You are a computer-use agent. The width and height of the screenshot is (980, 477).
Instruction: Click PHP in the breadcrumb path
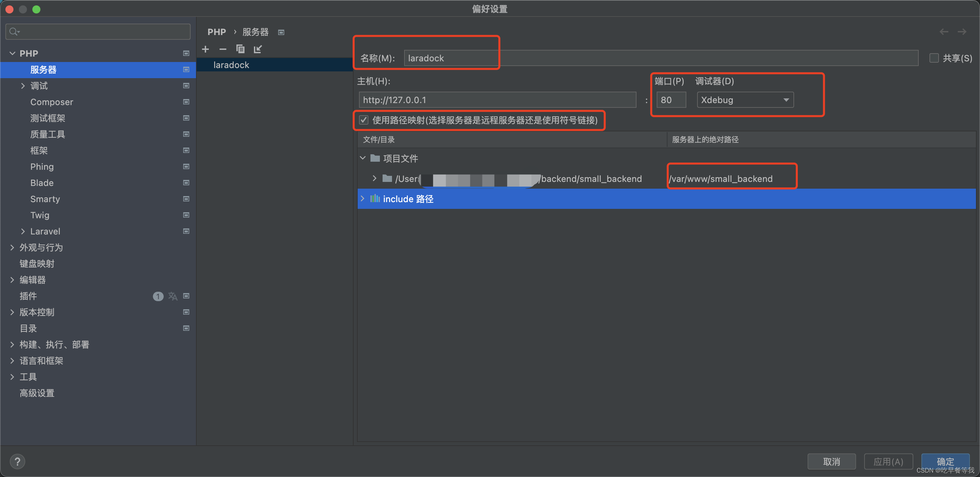click(x=217, y=32)
